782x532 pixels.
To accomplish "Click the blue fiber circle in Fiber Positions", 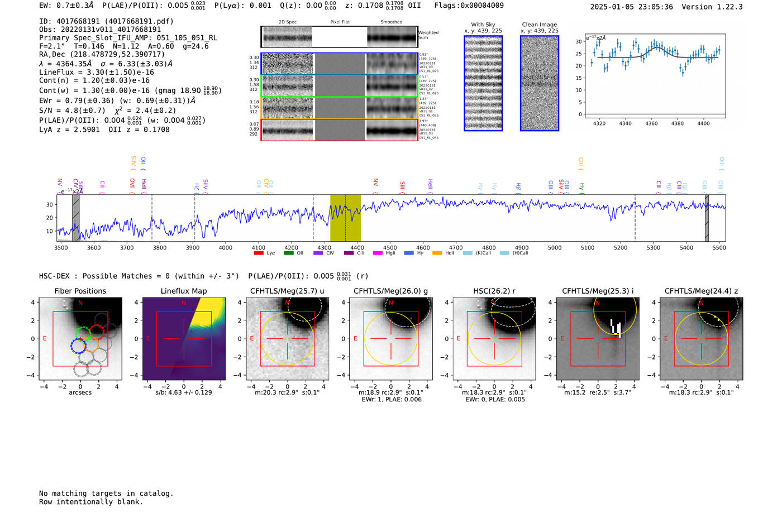I will point(78,346).
